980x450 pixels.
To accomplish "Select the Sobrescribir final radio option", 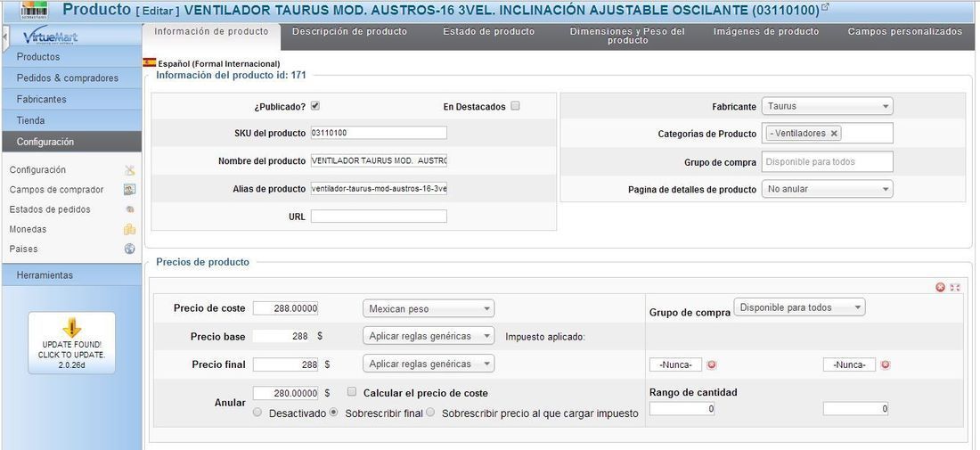I will point(334,413).
